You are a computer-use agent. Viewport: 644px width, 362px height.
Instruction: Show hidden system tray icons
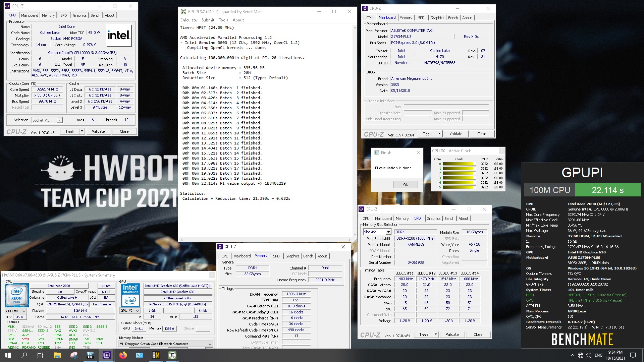pyautogui.click(x=572, y=355)
